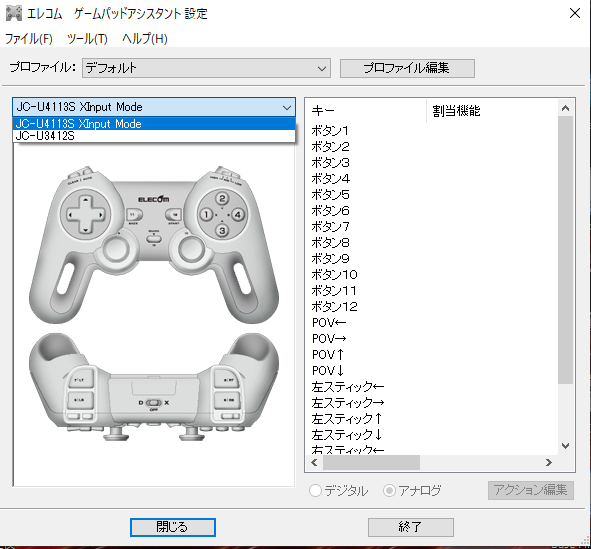Close the window with the X button
591x549 pixels.
pyautogui.click(x=575, y=13)
